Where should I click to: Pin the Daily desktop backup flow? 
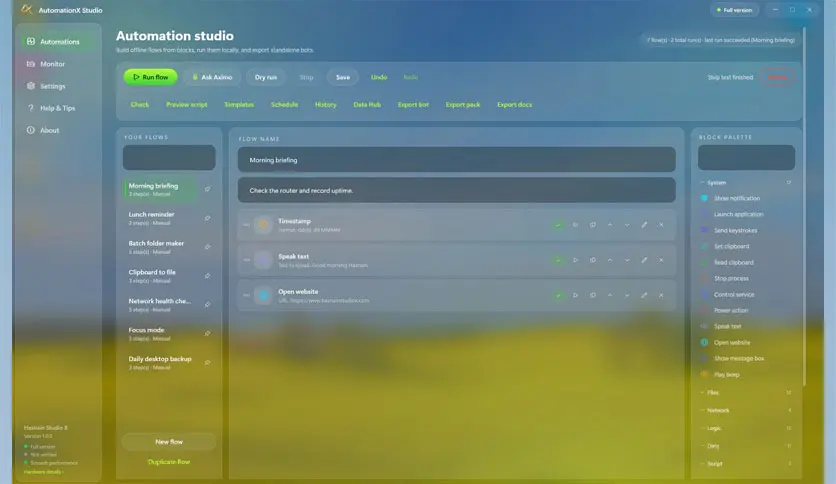[207, 362]
